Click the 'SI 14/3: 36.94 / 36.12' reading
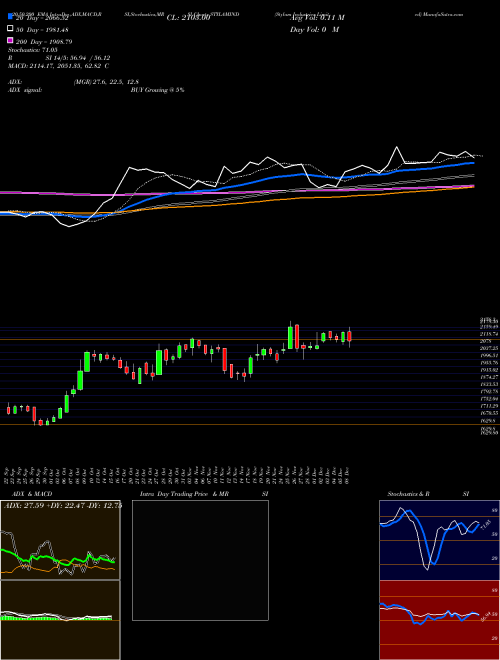The image size is (500, 660). click(77, 58)
